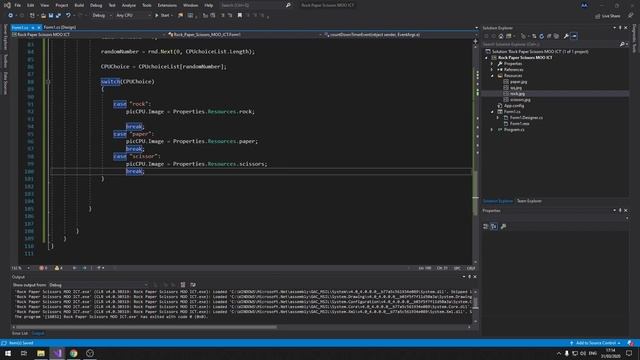Image resolution: width=640 pixels, height=360 pixels.
Task: Click Properties panel Categorized icon
Action: click(x=485, y=227)
